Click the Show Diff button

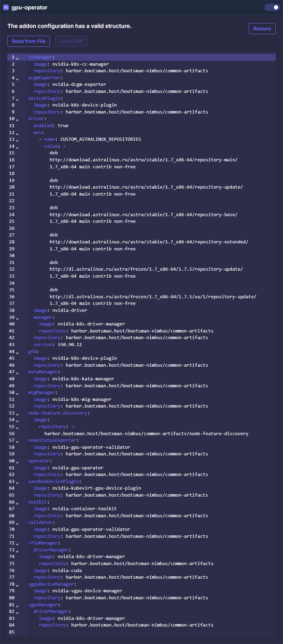71,41
